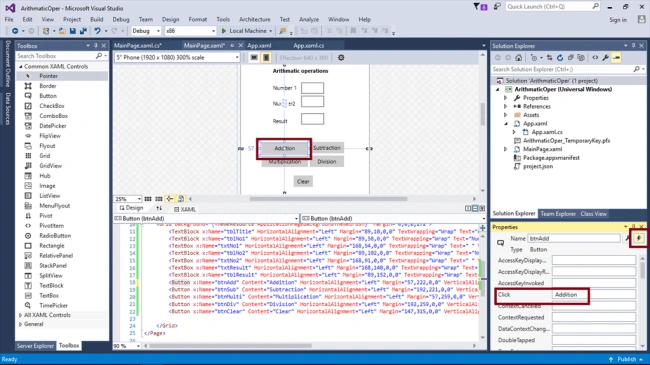Open the Build menu
Screen dimensions: 650x365
(97, 19)
